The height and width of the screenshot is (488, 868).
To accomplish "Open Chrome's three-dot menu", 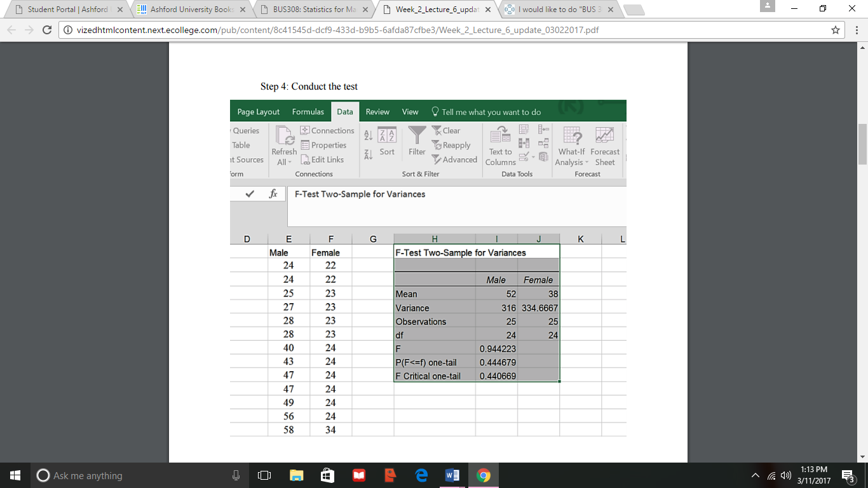I will click(x=857, y=29).
